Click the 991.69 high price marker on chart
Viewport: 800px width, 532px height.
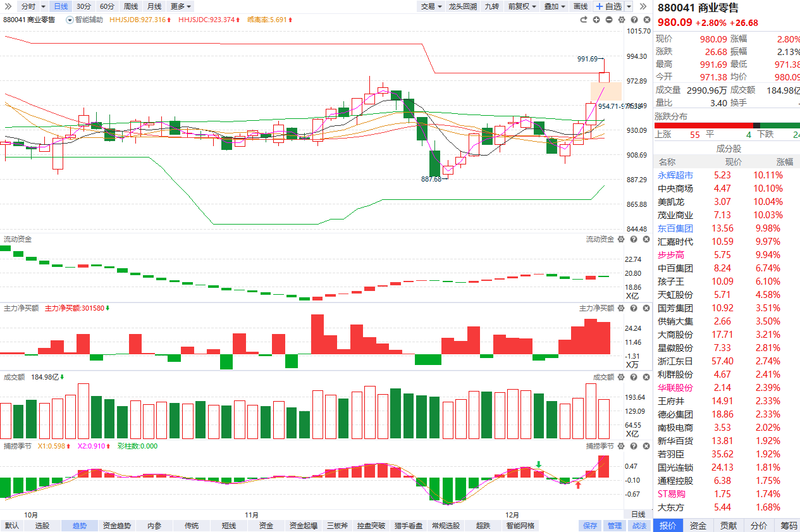click(587, 59)
